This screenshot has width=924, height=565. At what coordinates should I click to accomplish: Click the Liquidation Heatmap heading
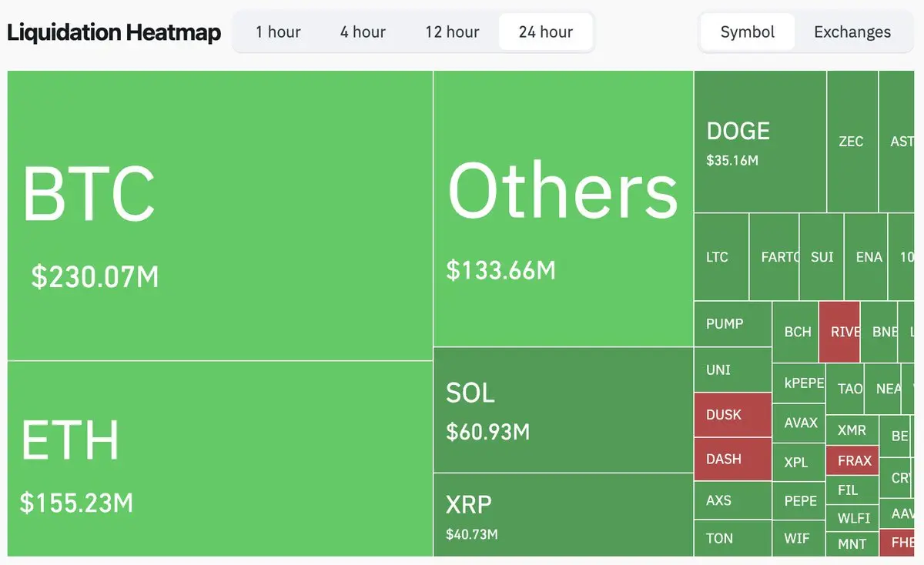[x=114, y=32]
